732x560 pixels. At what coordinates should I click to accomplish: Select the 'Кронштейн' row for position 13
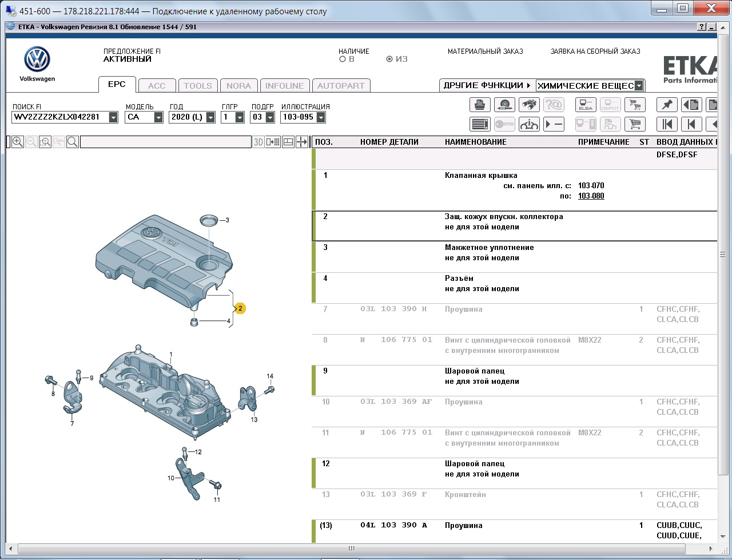pos(515,504)
